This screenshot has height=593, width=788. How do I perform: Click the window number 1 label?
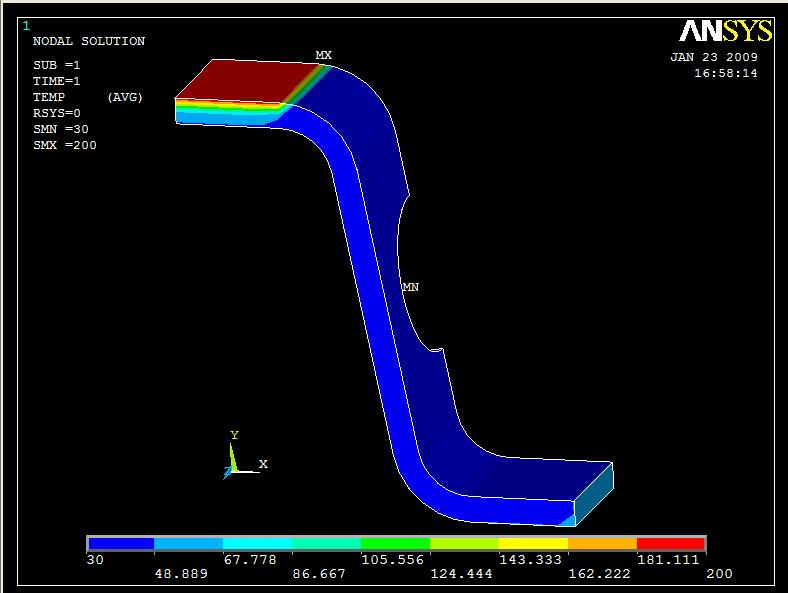(x=26, y=26)
